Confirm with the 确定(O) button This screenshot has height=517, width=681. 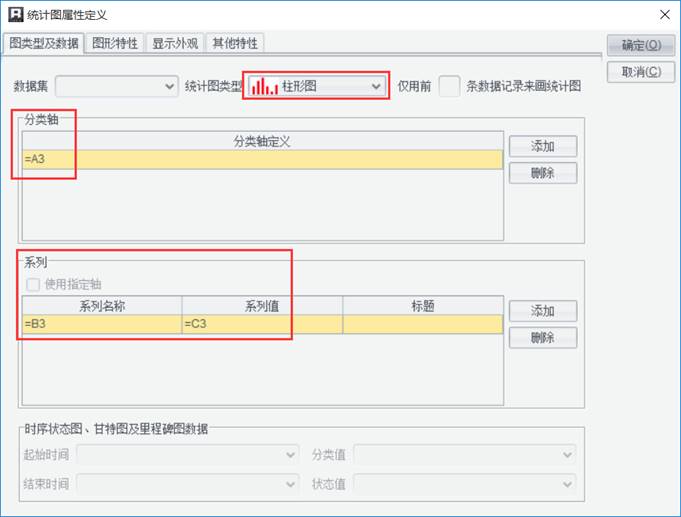click(641, 45)
